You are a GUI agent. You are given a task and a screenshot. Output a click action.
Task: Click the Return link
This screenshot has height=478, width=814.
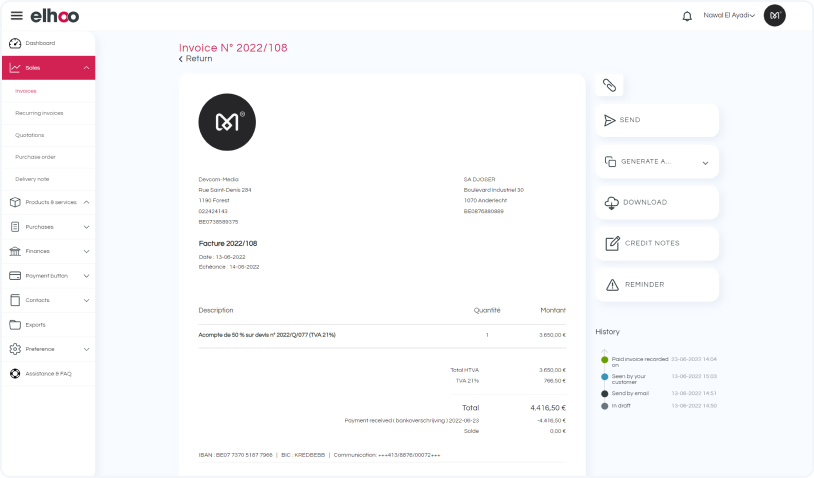[196, 59]
